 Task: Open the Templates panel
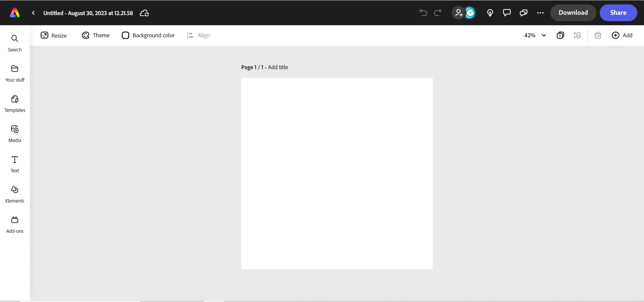pyautogui.click(x=15, y=104)
